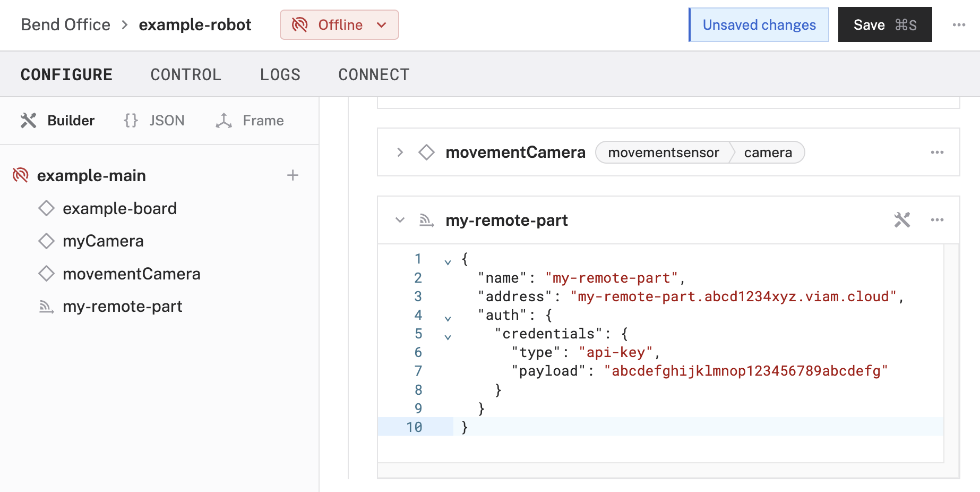Save the unsaved configuration changes

[x=884, y=25]
